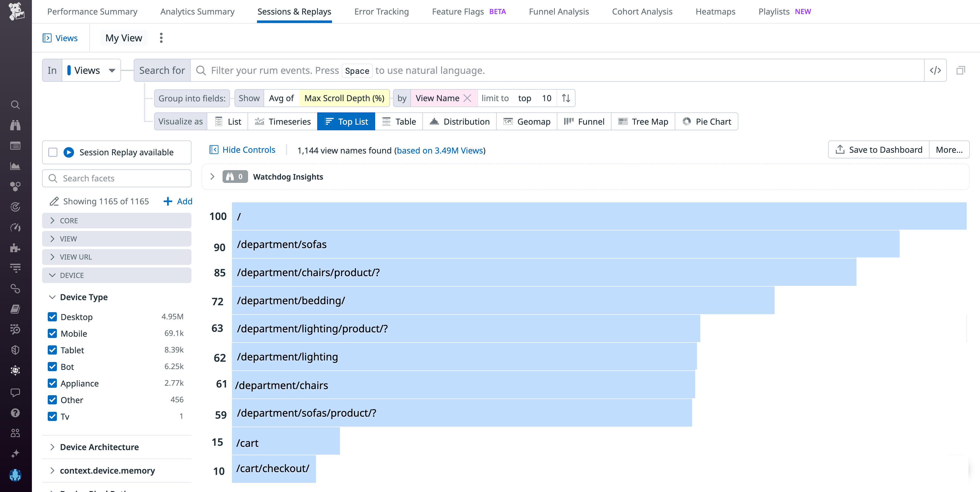The height and width of the screenshot is (492, 980).
Task: Click the sort direction arrows next to top 10
Action: (x=566, y=98)
